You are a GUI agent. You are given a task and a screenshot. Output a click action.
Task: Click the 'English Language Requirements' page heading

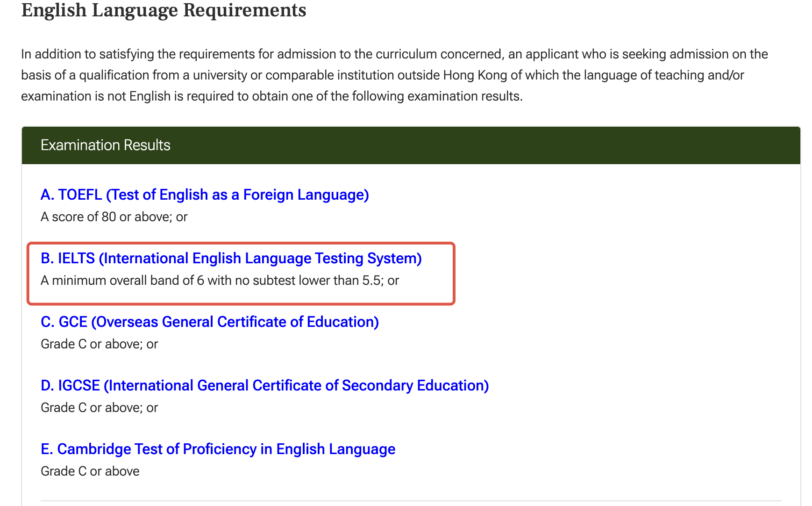click(x=164, y=10)
